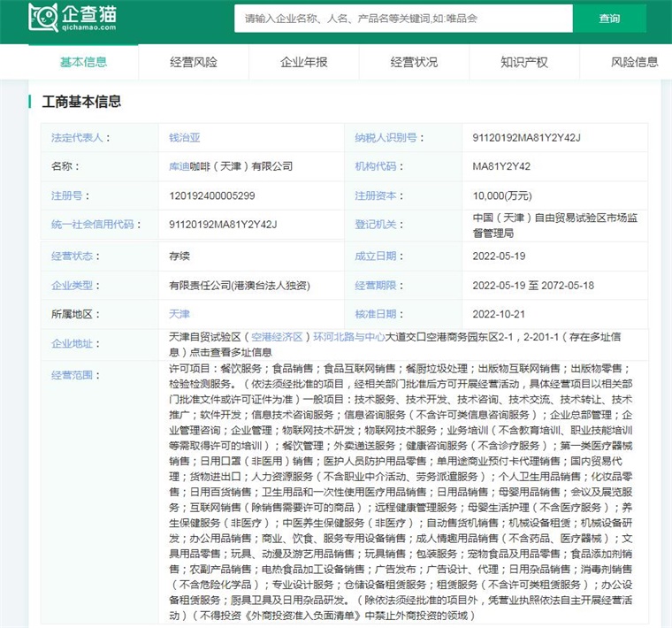
Task: Click the 工商基本信息 section heading
Action: (x=81, y=102)
